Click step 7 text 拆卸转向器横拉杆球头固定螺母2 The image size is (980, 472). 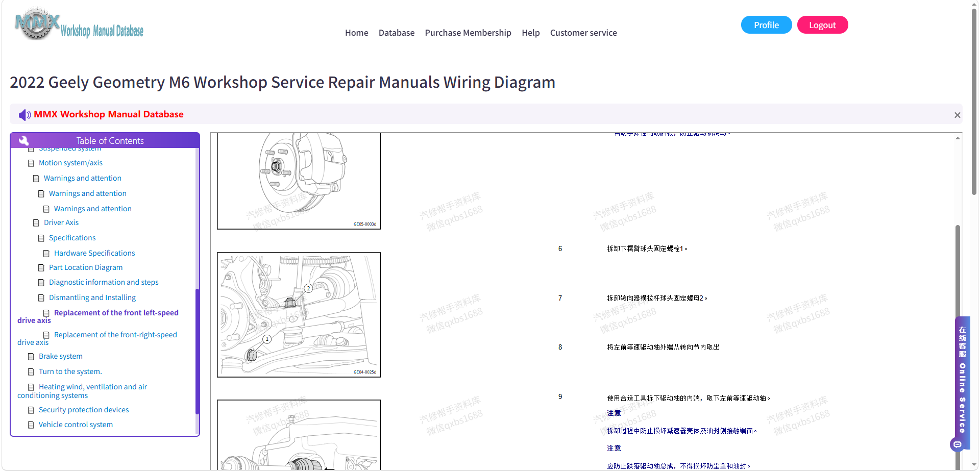click(657, 298)
